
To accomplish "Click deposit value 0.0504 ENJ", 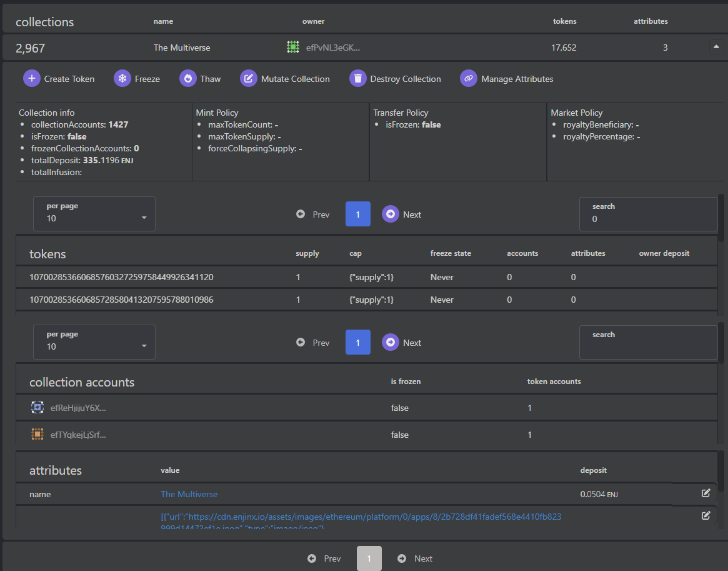I will [599, 494].
